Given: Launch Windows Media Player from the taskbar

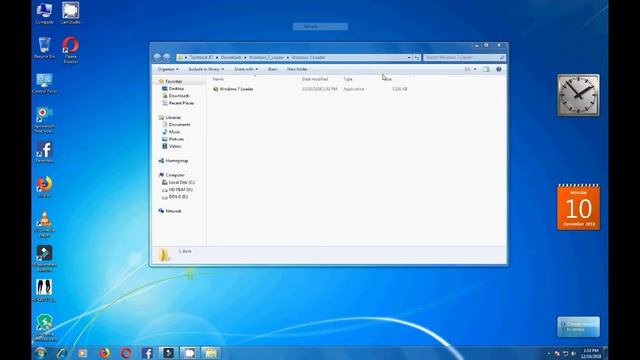Looking at the screenshot, I should click(82, 353).
